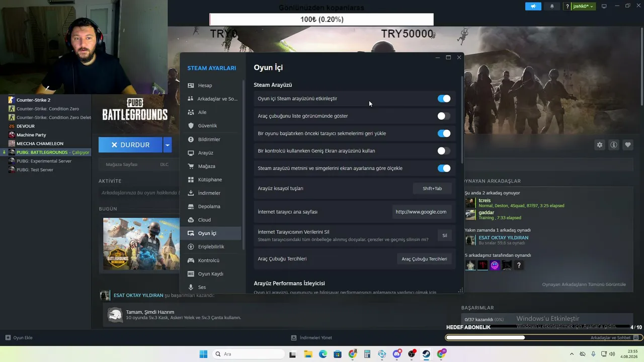Image resolution: width=644 pixels, height=362 pixels.
Task: Click the Sil button for browser data
Action: pos(445,235)
